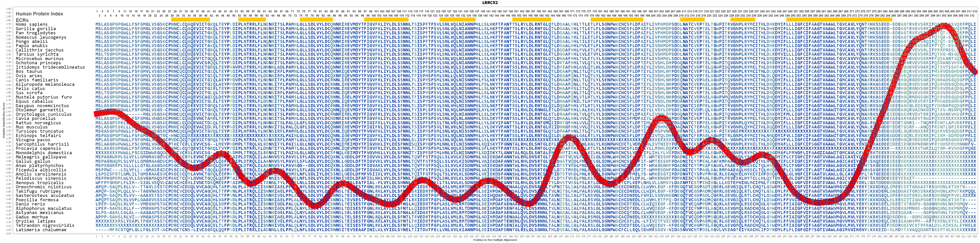
Task: Click the Relative Substitution Score axis title
Action: pyautogui.click(x=4, y=121)
